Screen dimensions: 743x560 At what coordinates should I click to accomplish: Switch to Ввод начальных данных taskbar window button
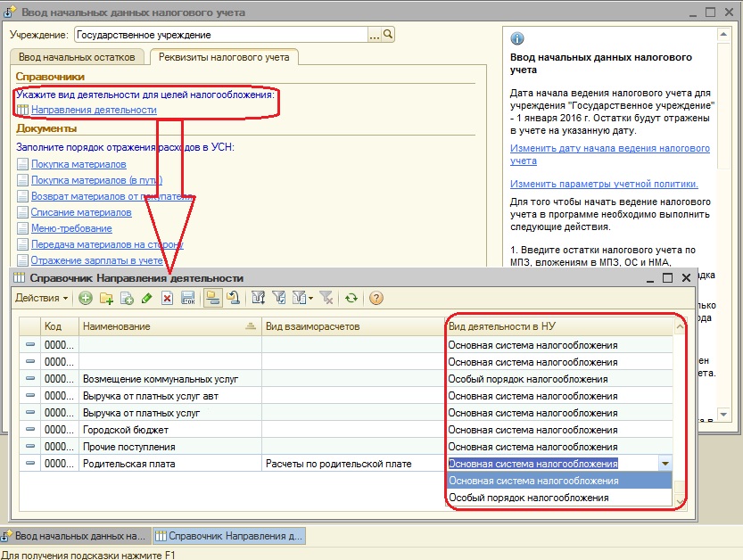coord(76,536)
